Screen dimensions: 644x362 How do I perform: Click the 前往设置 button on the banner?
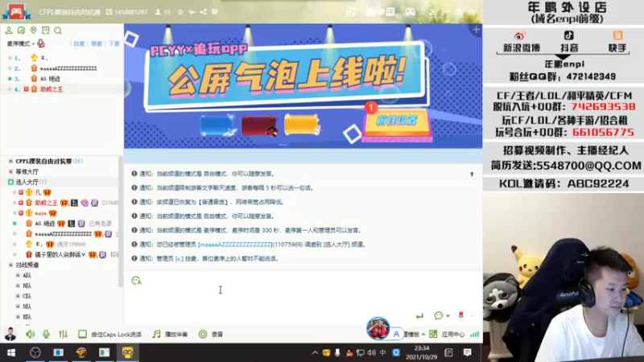coord(397,121)
